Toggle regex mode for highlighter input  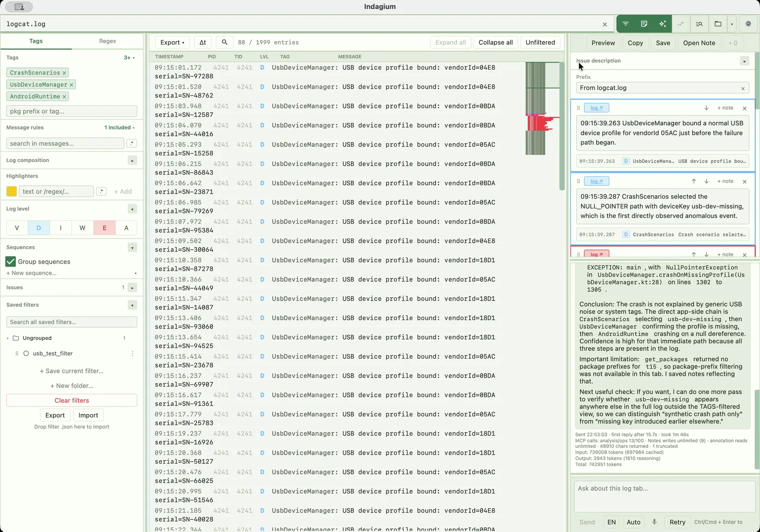point(101,191)
